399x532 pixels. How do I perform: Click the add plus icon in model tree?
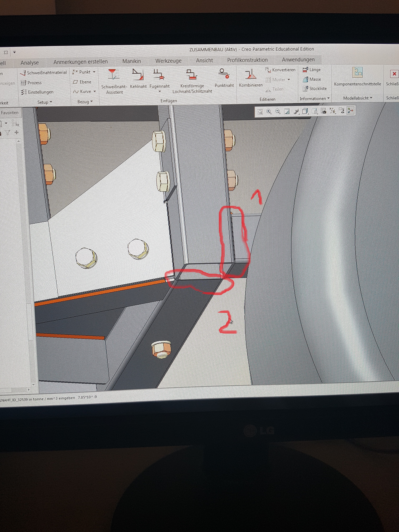point(17,132)
